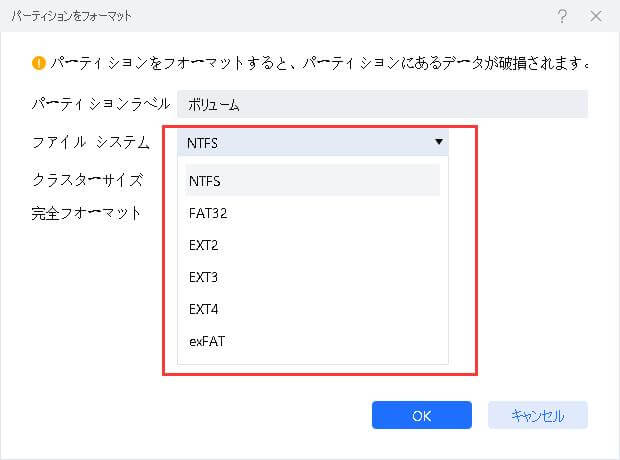Click the キャンセル button

537,415
